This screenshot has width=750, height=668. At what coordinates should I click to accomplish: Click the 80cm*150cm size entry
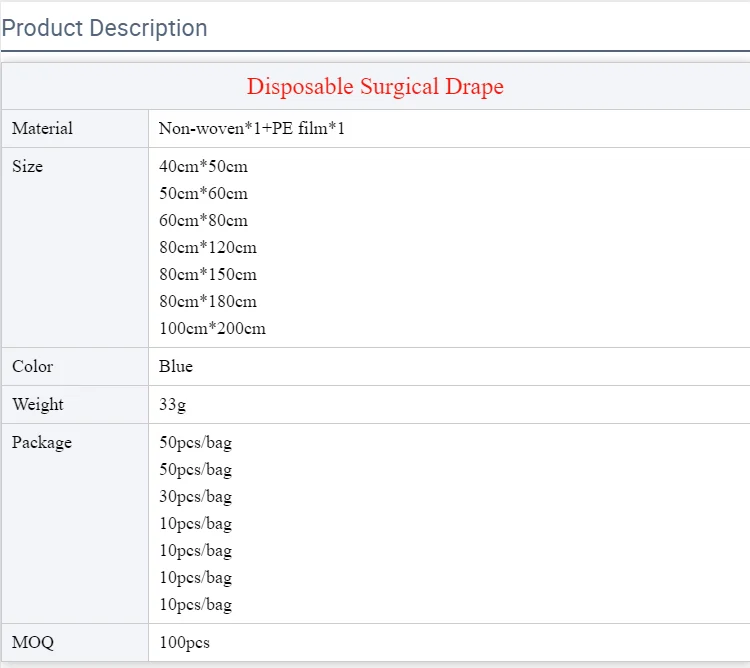[x=208, y=275]
